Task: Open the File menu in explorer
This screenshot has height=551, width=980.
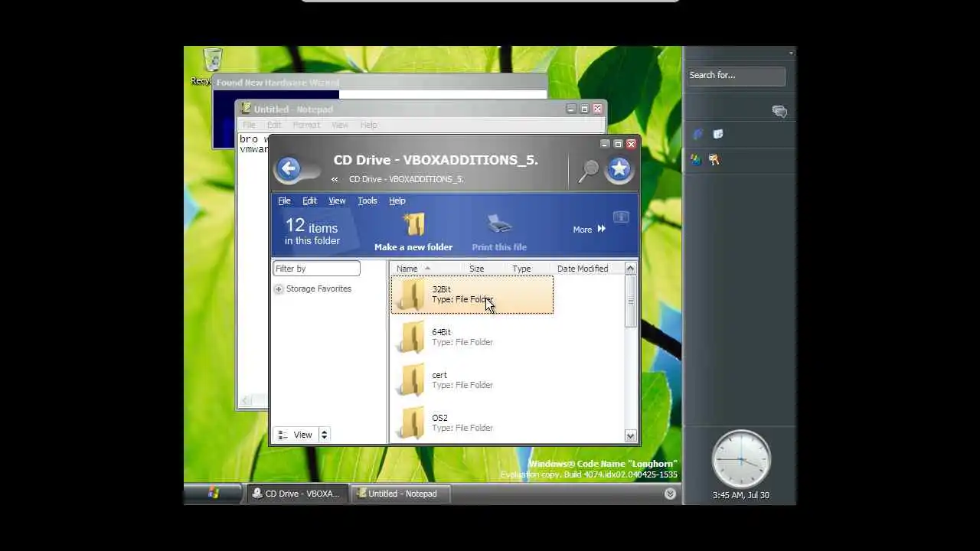Action: pos(284,201)
